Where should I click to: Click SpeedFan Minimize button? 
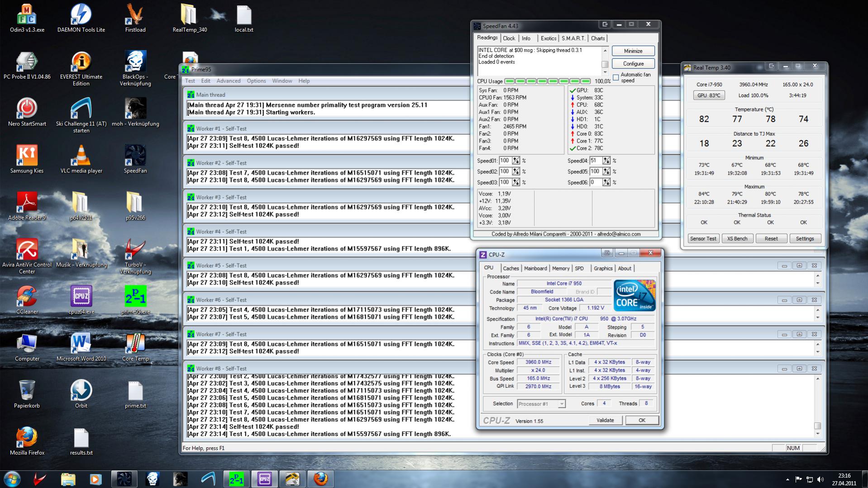coord(633,51)
